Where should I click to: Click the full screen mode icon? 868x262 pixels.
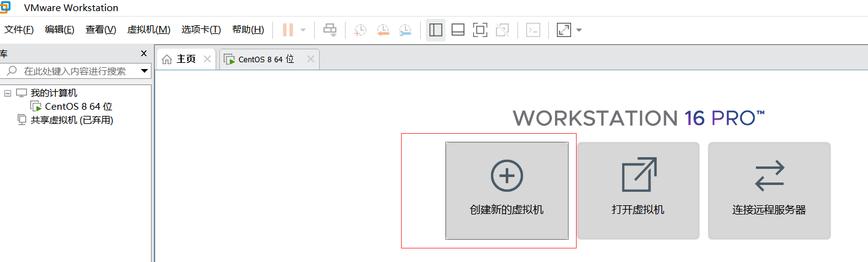tap(480, 30)
